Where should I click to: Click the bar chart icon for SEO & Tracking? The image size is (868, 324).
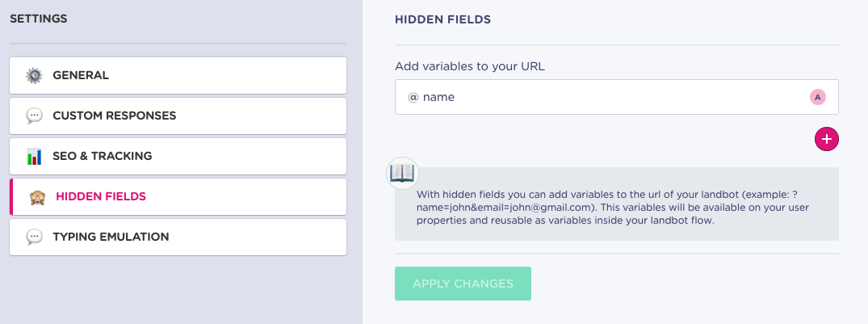tap(34, 156)
